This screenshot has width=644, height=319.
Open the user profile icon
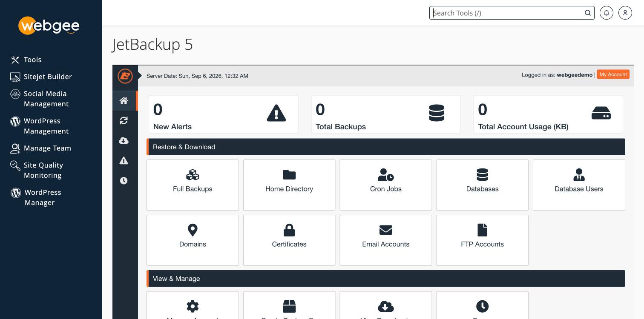(x=625, y=13)
